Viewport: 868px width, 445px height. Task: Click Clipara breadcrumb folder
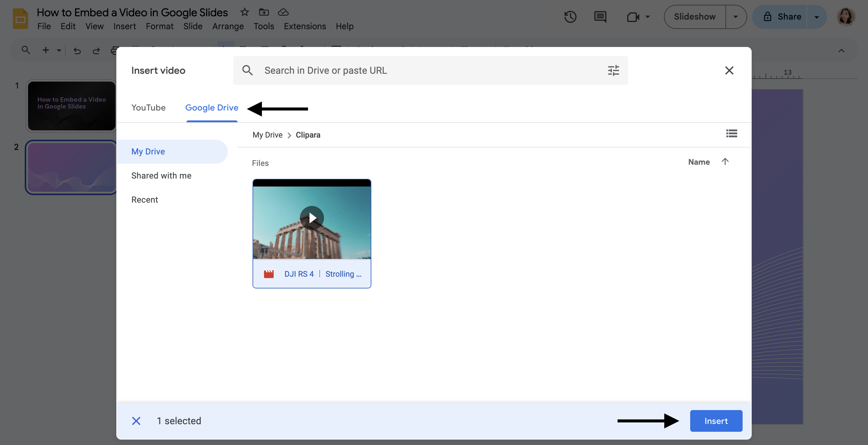click(308, 135)
